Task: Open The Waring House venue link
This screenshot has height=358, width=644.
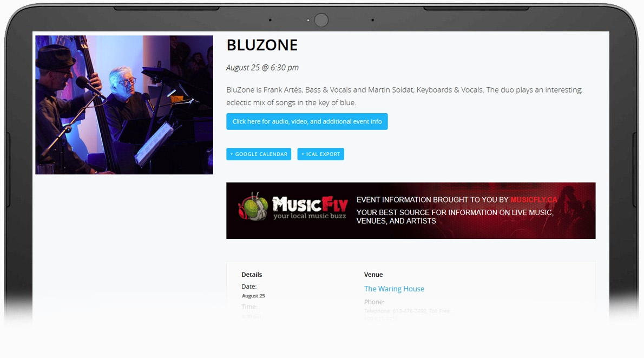Action: pos(395,289)
